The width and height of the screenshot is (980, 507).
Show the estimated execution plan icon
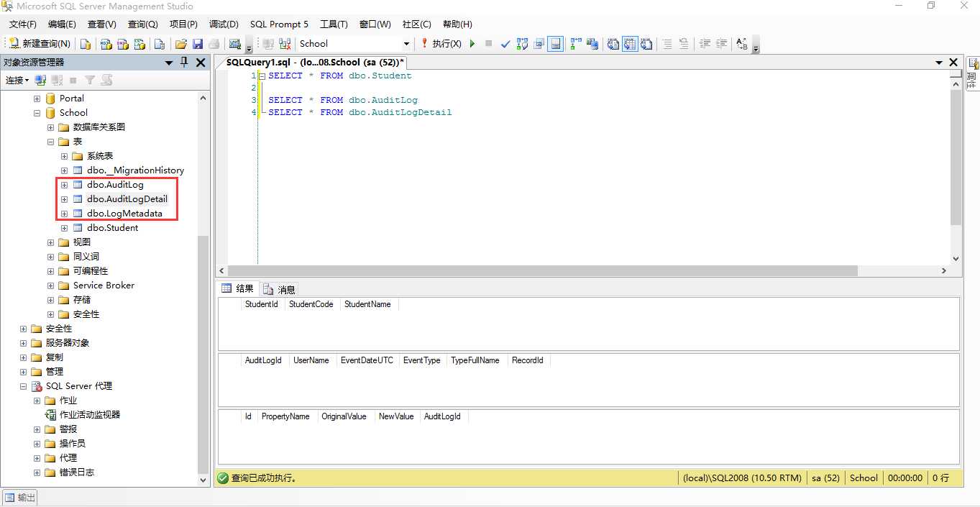click(x=523, y=44)
